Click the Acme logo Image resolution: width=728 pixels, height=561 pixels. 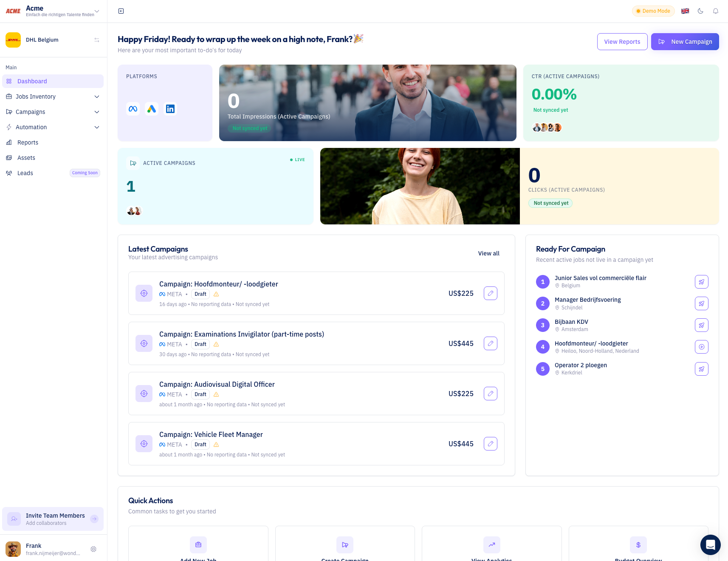tap(13, 11)
